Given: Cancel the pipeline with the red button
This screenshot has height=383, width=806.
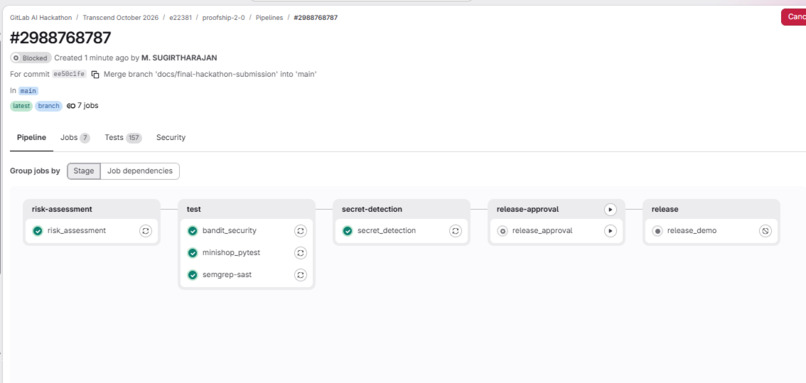Looking at the screenshot, I should [793, 17].
